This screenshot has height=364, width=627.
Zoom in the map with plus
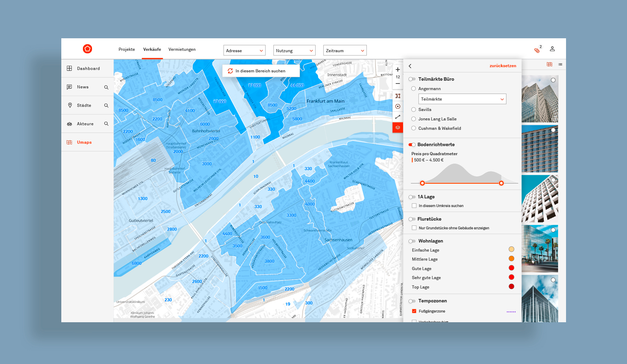point(398,70)
